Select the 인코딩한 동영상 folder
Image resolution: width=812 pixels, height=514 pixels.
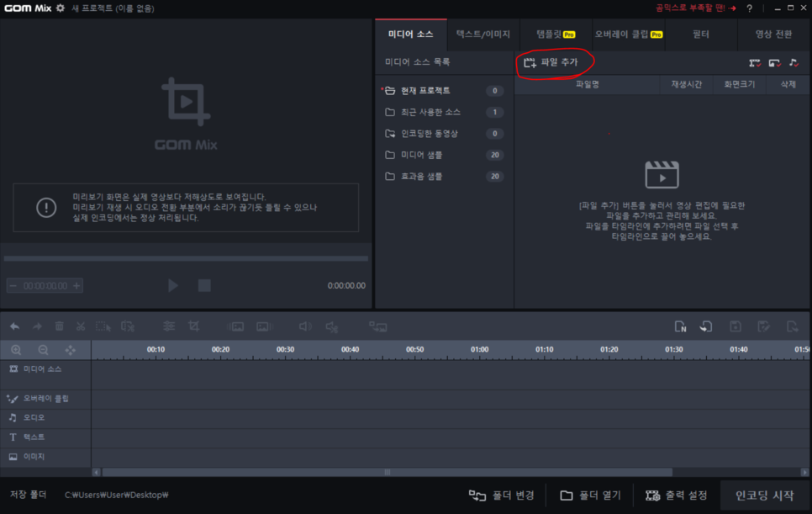[x=445, y=134]
